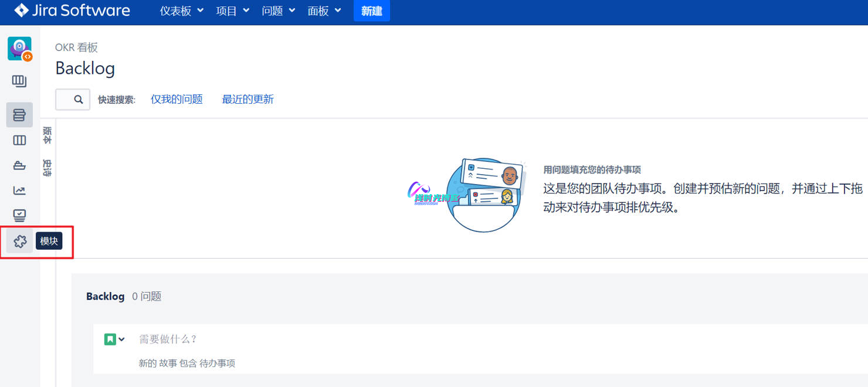This screenshot has height=387, width=868.
Task: Click the magnifier icon in the search box
Action: coord(79,100)
